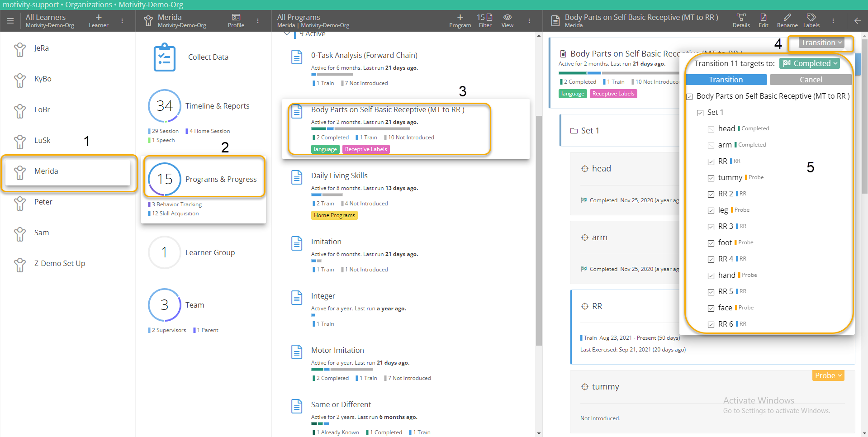Select the learner Peter
The width and height of the screenshot is (868, 437).
[43, 202]
